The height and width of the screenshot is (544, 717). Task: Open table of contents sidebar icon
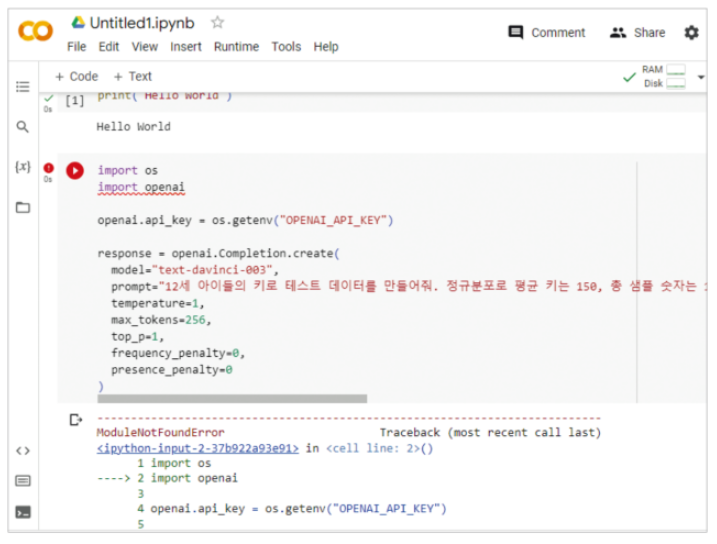click(x=22, y=86)
